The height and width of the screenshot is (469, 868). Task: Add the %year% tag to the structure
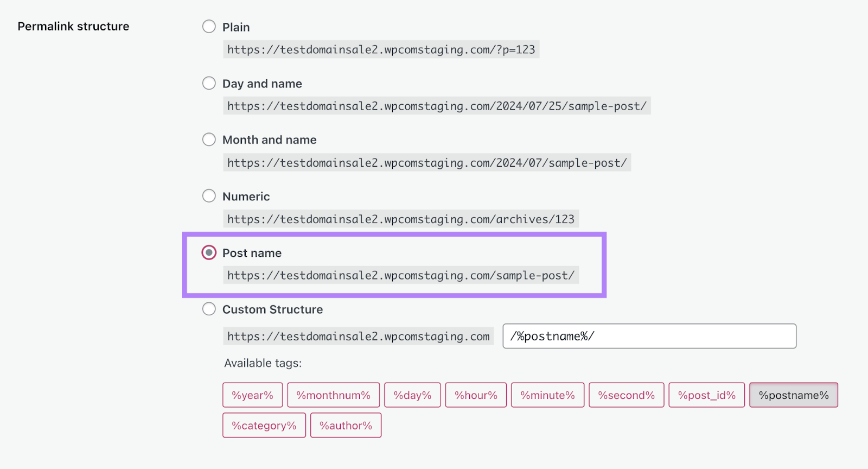252,395
